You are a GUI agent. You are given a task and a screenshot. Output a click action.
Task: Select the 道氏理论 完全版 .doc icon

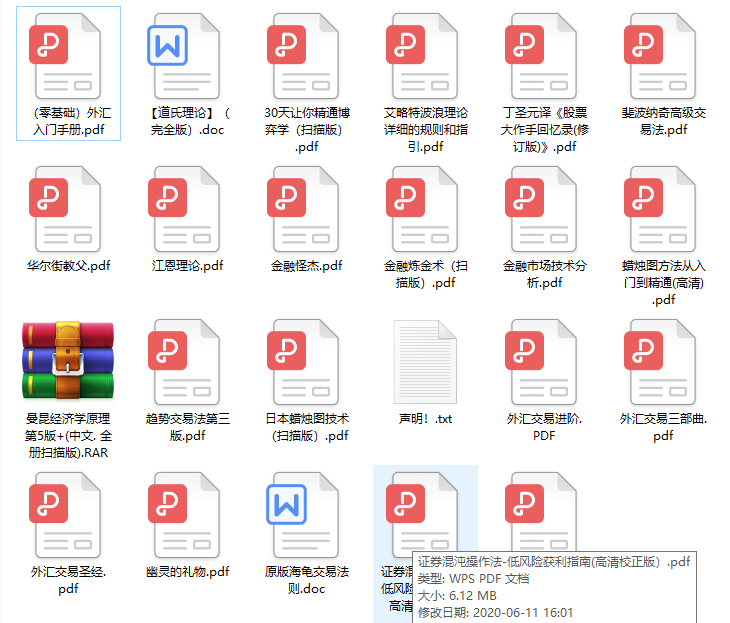pyautogui.click(x=184, y=56)
